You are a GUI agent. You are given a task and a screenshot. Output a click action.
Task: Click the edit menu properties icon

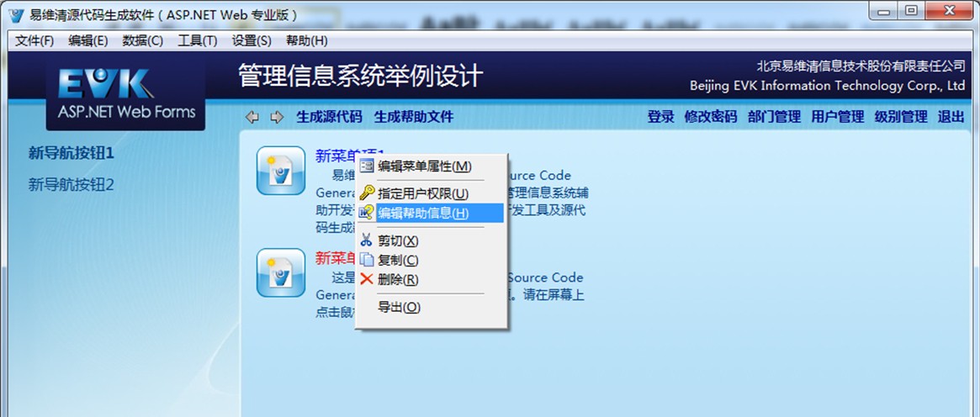click(x=367, y=166)
